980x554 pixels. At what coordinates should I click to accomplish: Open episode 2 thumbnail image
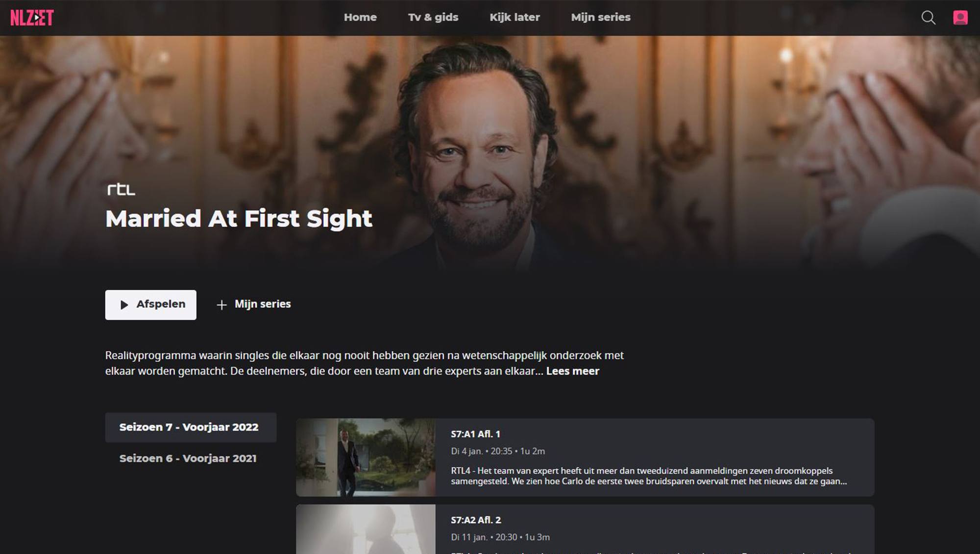coord(366,529)
